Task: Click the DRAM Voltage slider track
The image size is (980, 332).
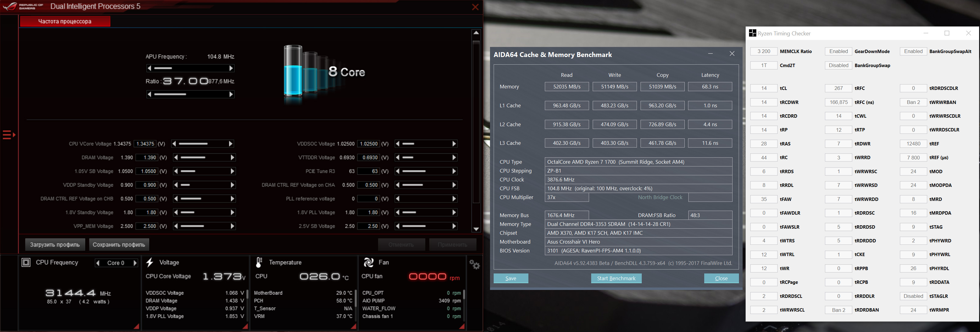Action: [204, 158]
